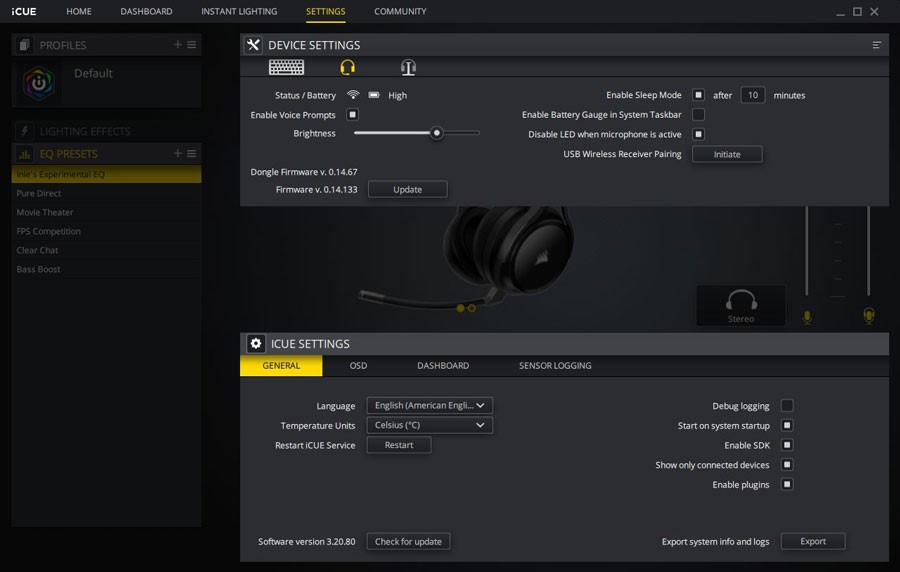Click Dongle Firmware v. 0.14.67 text
Viewport: 900px width, 572px height.
[304, 172]
